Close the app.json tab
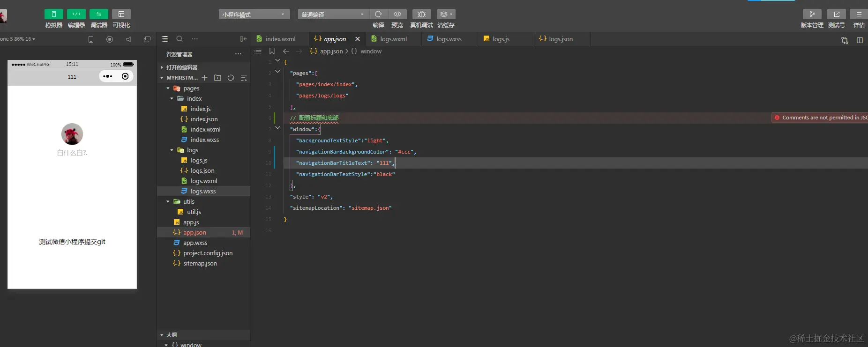Viewport: 868px width, 347px height. [358, 39]
